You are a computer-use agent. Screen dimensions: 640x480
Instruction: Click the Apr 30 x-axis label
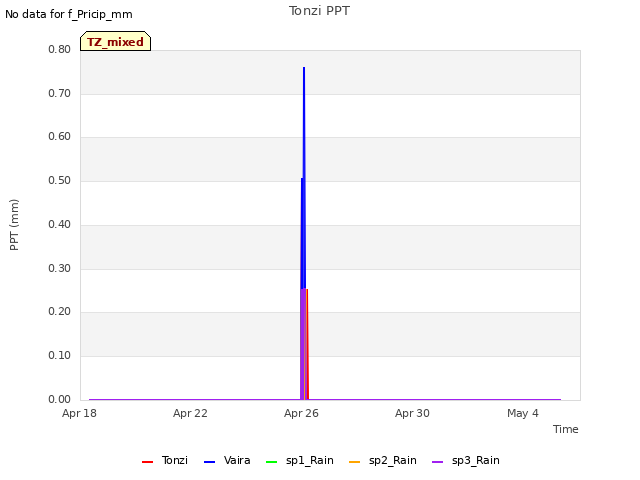[412, 413]
